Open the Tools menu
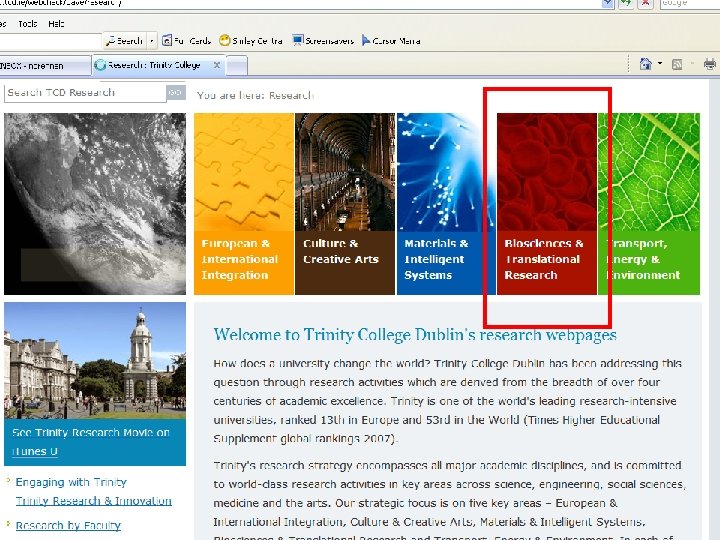 point(28,24)
